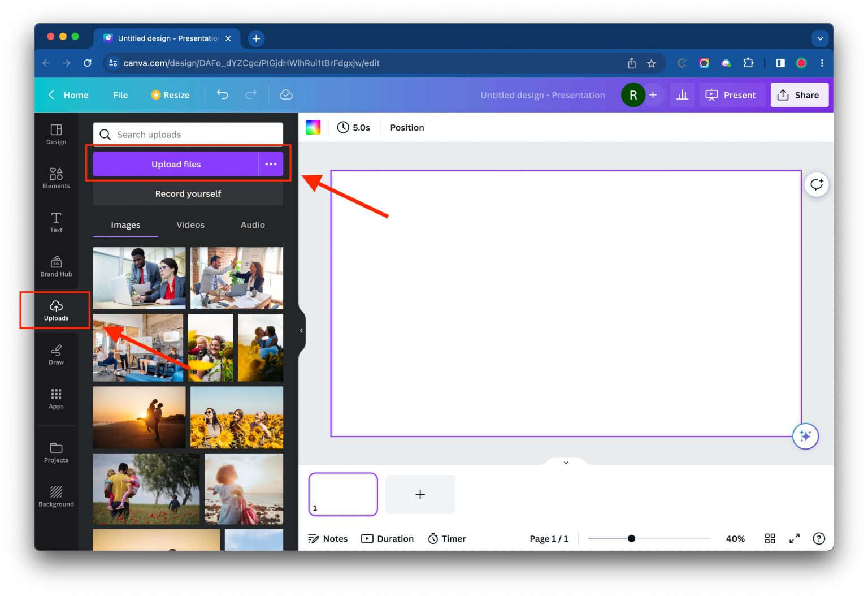Screen dimensions: 868x596
Task: Open the Projects panel
Action: [x=55, y=452]
